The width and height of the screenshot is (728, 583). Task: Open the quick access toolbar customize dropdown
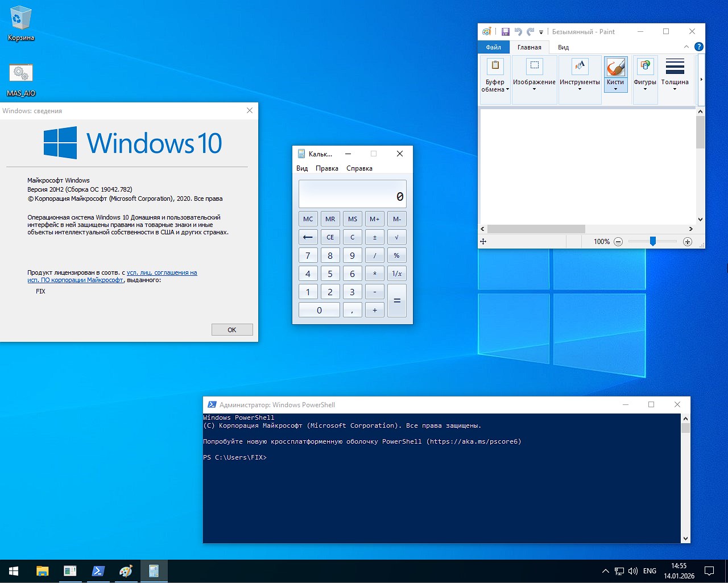540,31
